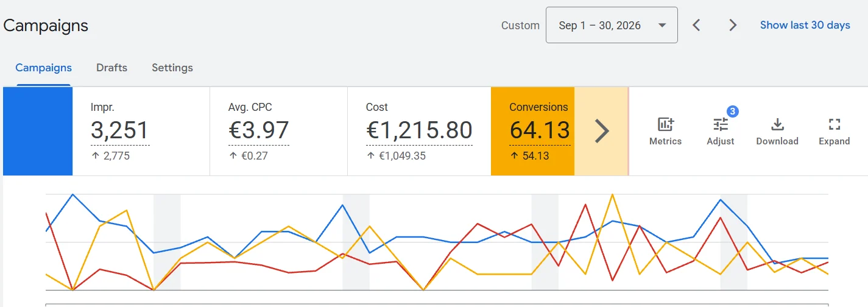The image size is (868, 307).
Task: Click the Custom date range label
Action: coord(520,26)
